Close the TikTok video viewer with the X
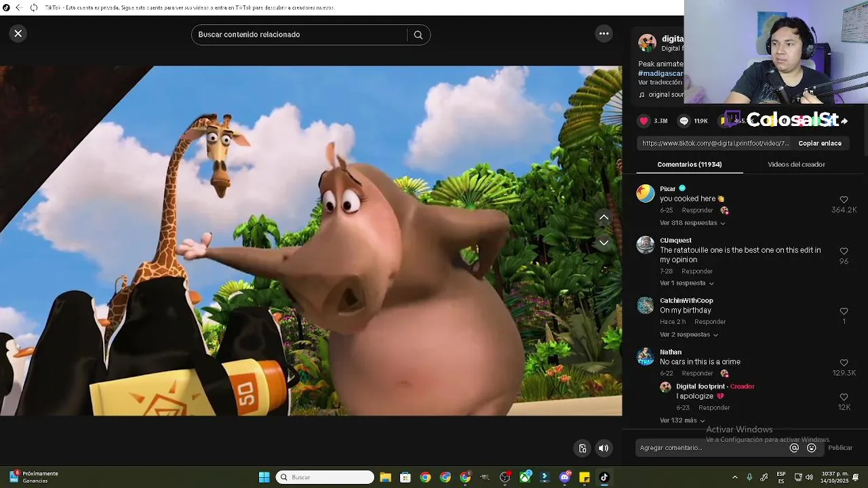Image resolution: width=868 pixels, height=488 pixels. [18, 33]
